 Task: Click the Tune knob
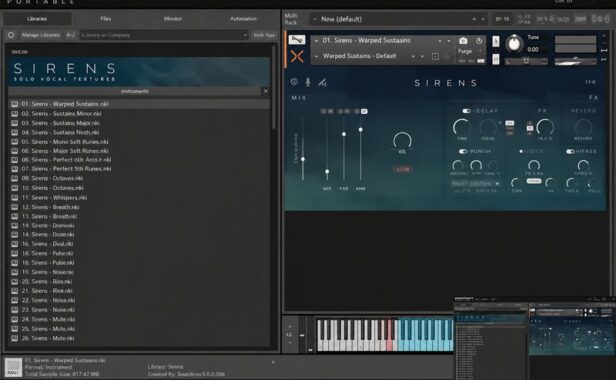(x=514, y=44)
